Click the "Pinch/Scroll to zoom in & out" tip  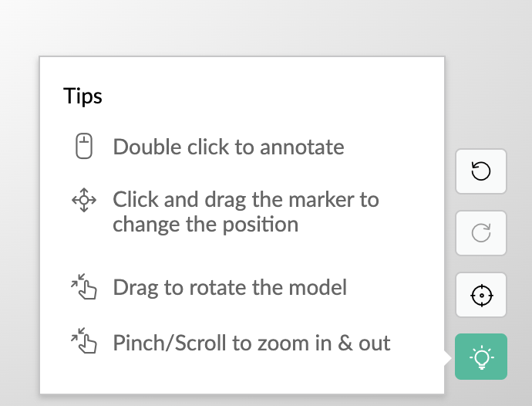tap(251, 343)
